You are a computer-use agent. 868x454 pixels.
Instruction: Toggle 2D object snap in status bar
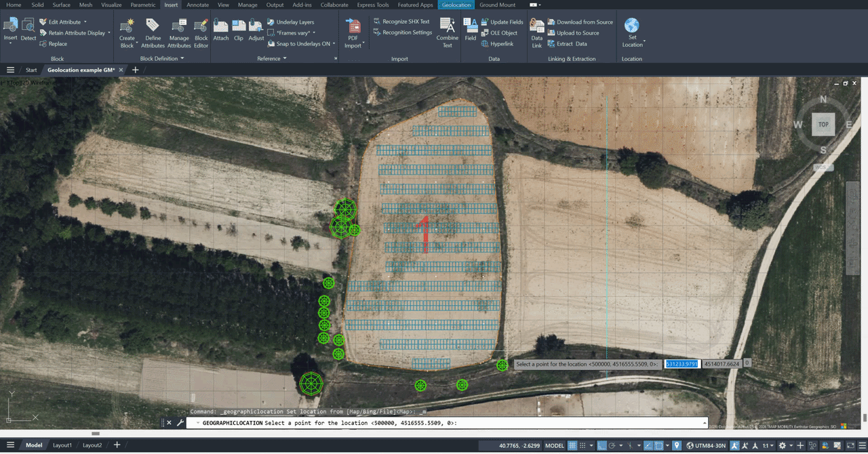click(x=658, y=445)
